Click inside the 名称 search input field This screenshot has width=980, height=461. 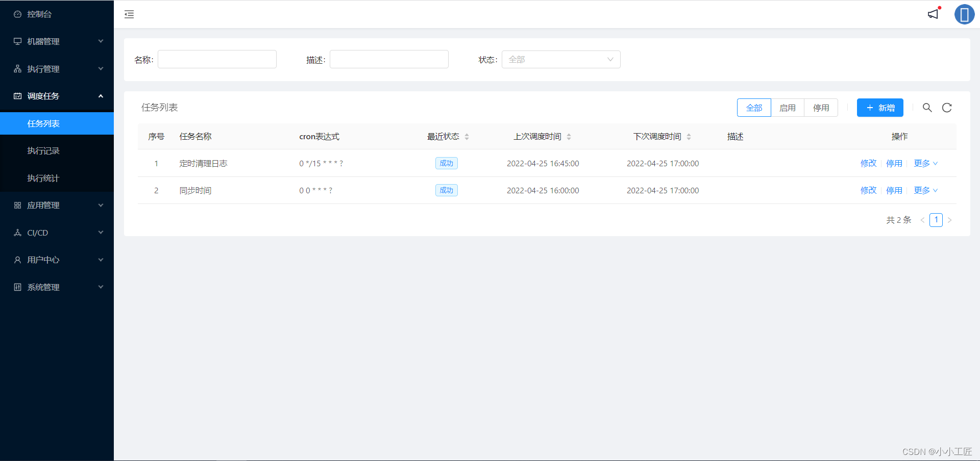pos(217,59)
